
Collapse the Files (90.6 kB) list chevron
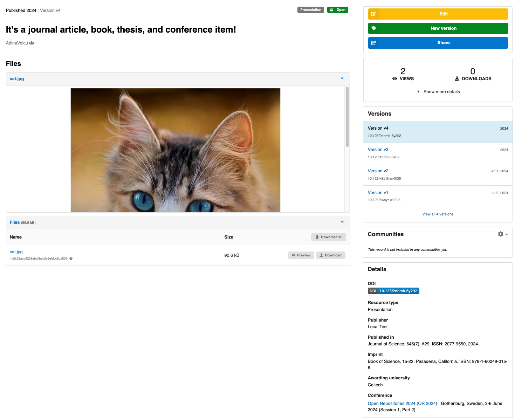[342, 222]
